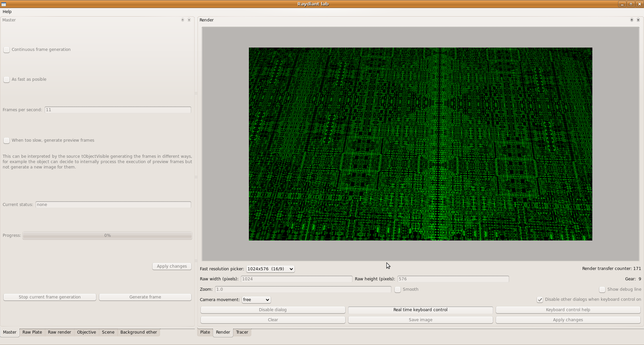Open the window menu icon in the title bar
The height and width of the screenshot is (345, 644).
point(4,4)
